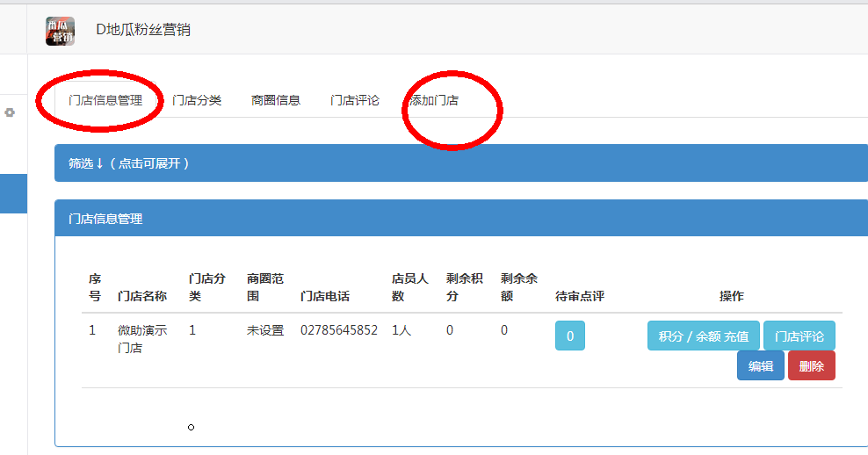The width and height of the screenshot is (868, 455).
Task: Open the 添加门店 tab
Action: tap(433, 100)
